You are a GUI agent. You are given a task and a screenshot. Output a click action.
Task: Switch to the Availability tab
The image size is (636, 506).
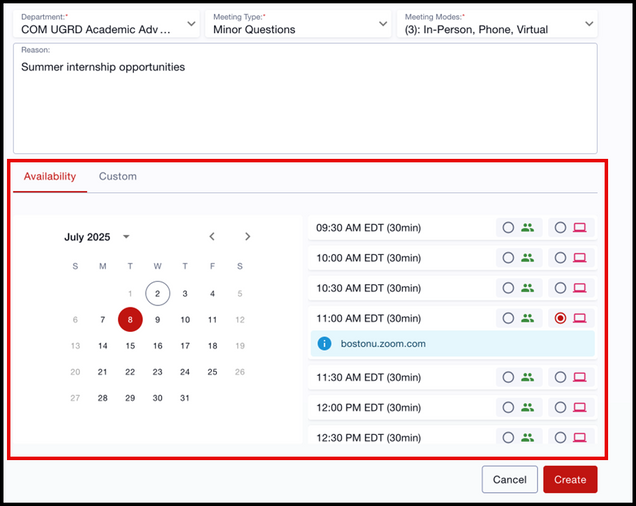[x=50, y=177]
